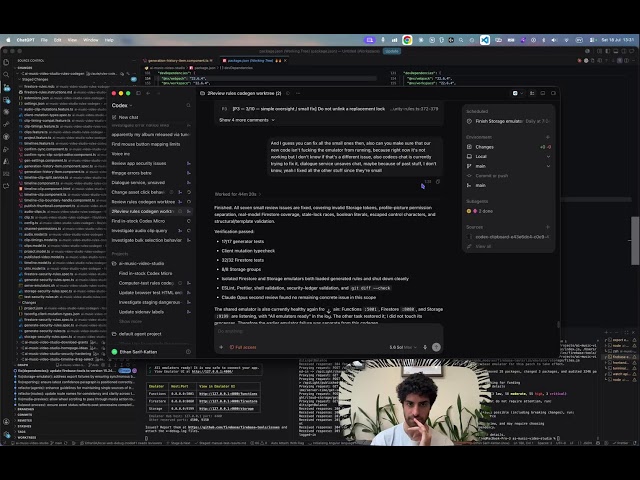This screenshot has height=480, width=640.
Task: Click 'Show more' under project chats
Action: (x=130, y=321)
